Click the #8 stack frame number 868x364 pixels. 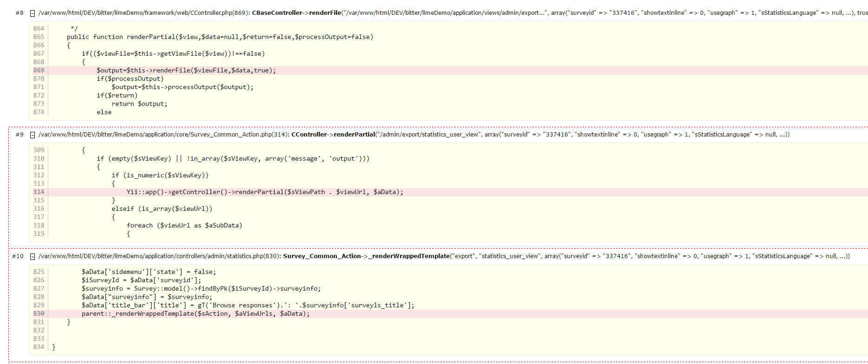click(19, 13)
